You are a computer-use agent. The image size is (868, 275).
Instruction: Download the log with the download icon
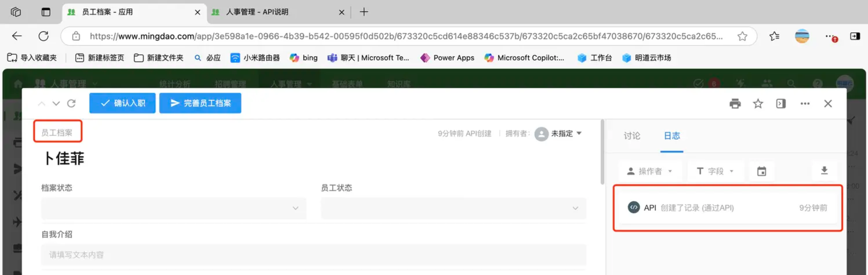pyautogui.click(x=824, y=171)
